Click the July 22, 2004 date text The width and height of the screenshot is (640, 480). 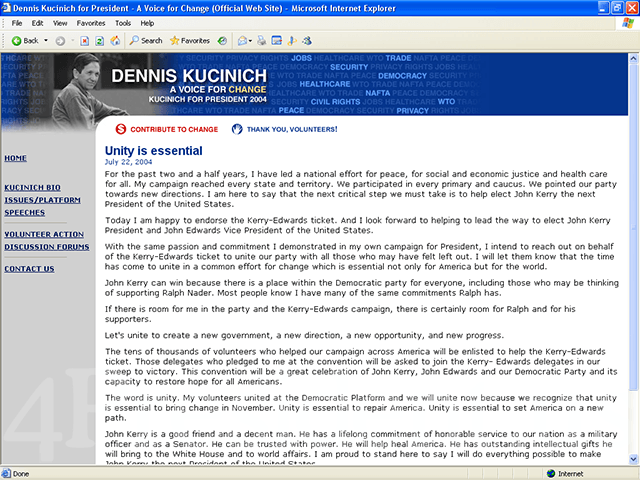(x=129, y=162)
